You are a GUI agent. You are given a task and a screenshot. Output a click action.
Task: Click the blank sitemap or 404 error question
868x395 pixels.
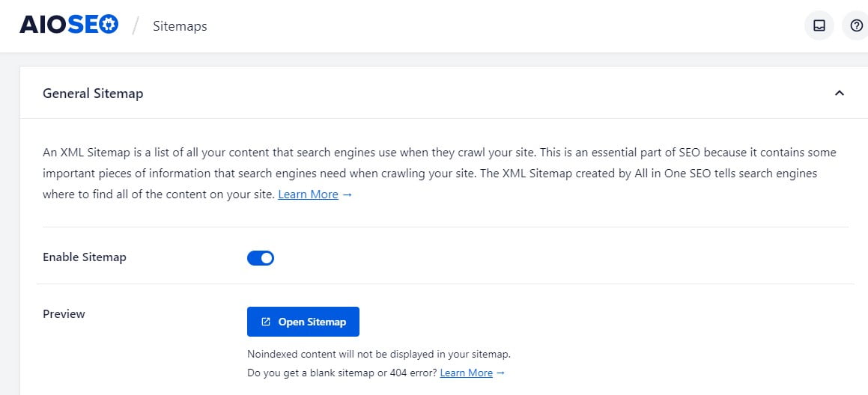pyautogui.click(x=342, y=373)
